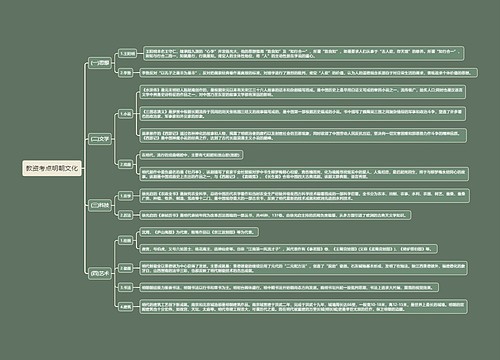Select the 1.小说 subtopic under 文学
Screen dimensions: 500x360
click(126, 114)
